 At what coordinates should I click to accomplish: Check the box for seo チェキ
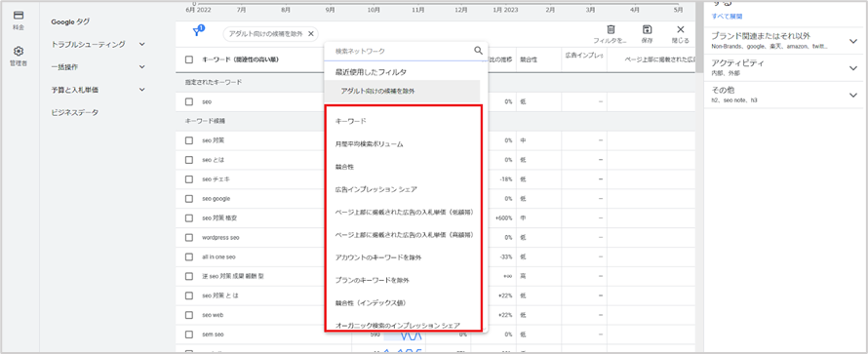[x=189, y=179]
